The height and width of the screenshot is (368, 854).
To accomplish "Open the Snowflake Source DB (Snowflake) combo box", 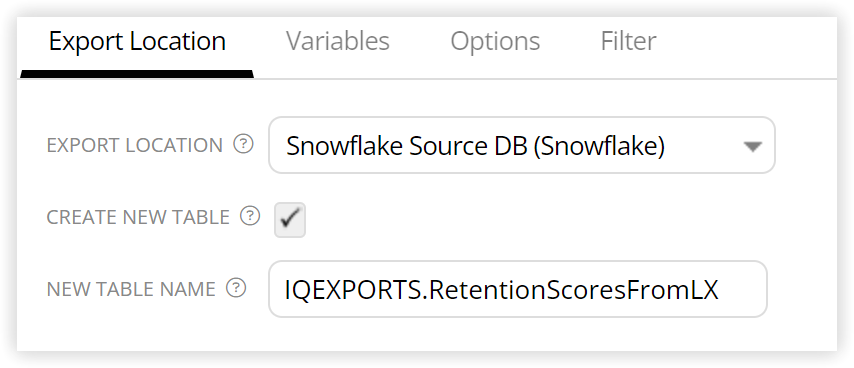I will pos(522,145).
